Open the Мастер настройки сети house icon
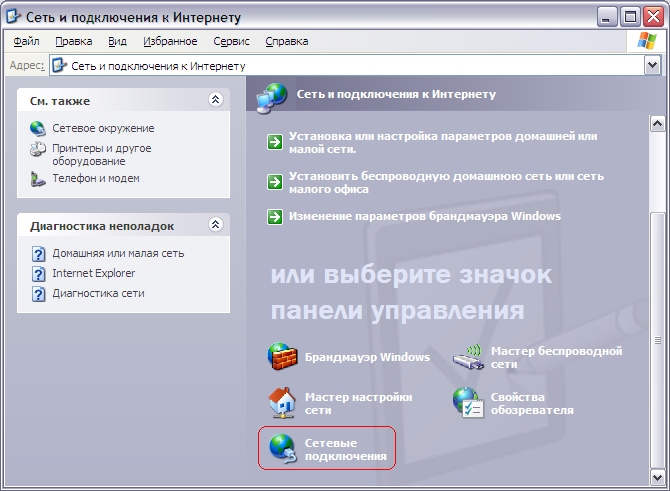The height and width of the screenshot is (491, 670). 282,403
